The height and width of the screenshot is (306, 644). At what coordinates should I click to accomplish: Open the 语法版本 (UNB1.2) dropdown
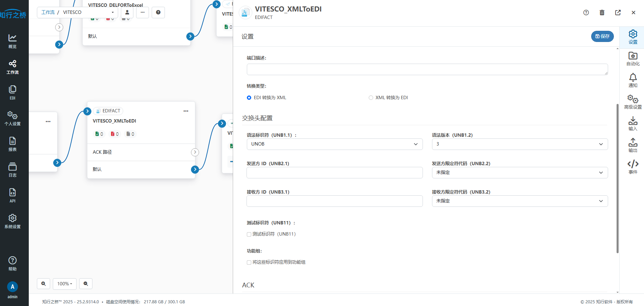(519, 144)
